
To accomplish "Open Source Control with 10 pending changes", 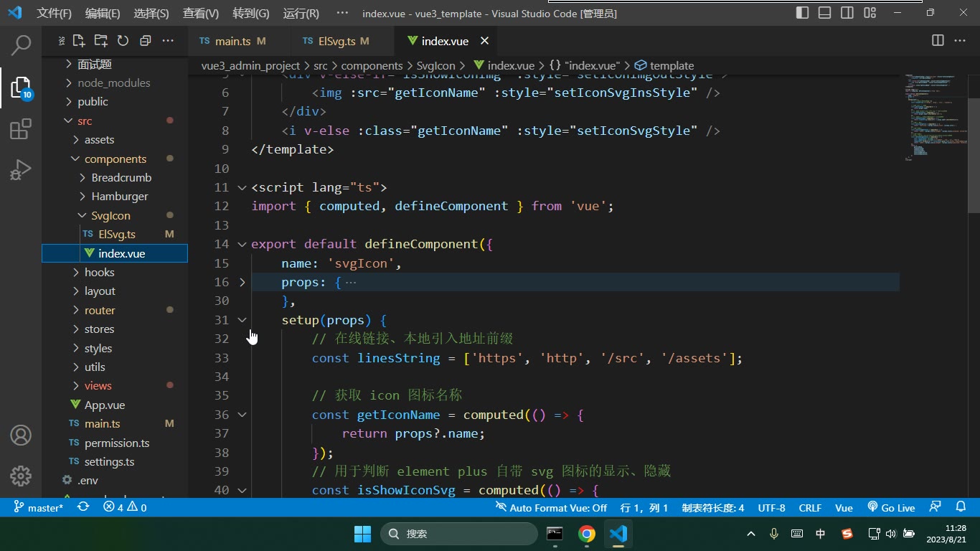I will (x=21, y=88).
